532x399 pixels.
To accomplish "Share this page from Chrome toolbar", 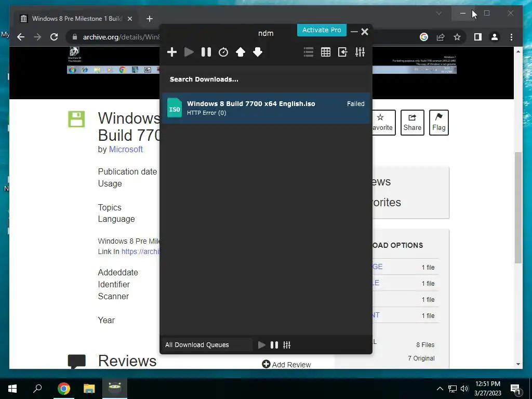I will coord(441,37).
